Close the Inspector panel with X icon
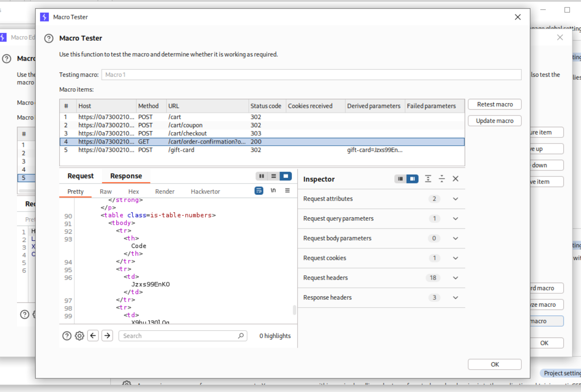The width and height of the screenshot is (581, 392). pos(455,179)
